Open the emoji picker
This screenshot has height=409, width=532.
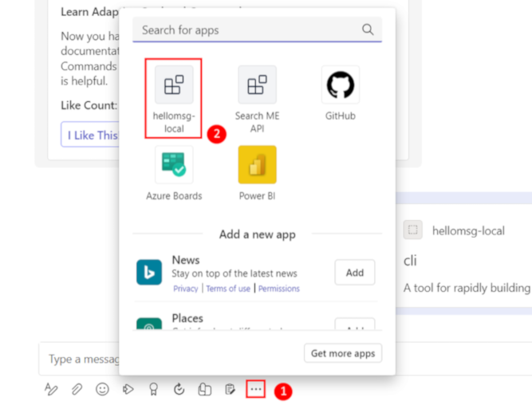tap(102, 389)
